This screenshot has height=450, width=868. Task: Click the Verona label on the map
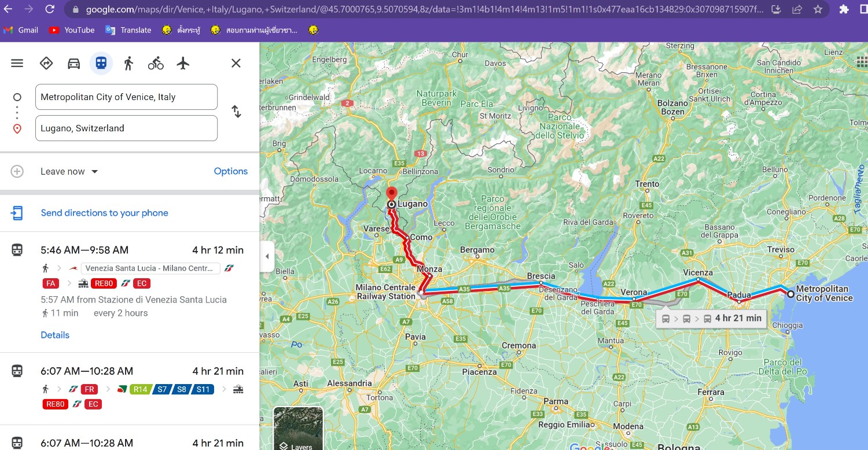point(634,292)
